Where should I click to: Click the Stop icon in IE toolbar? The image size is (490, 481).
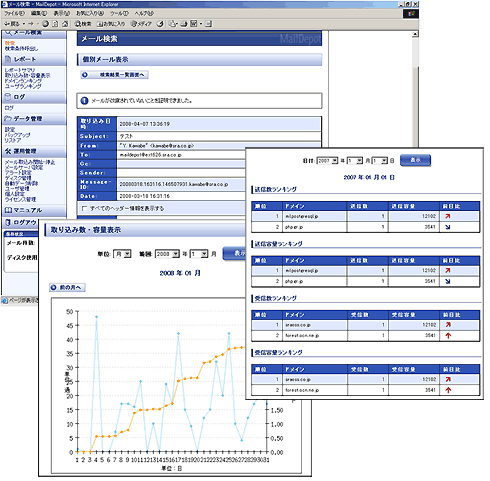[x=45, y=24]
